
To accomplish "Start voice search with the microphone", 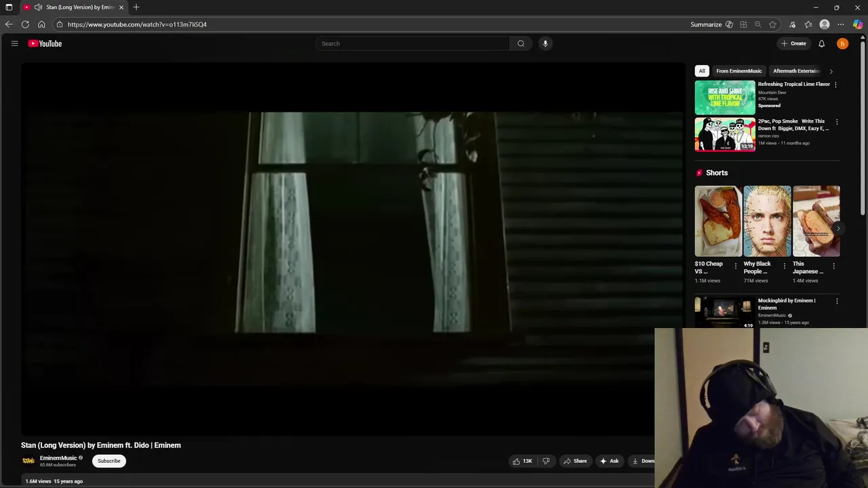I will coord(545,43).
